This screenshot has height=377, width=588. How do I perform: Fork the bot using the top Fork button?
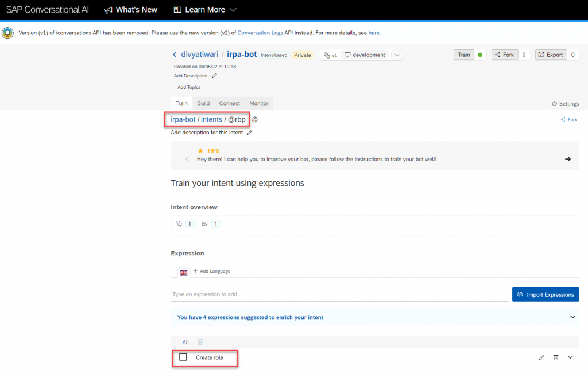(x=505, y=55)
